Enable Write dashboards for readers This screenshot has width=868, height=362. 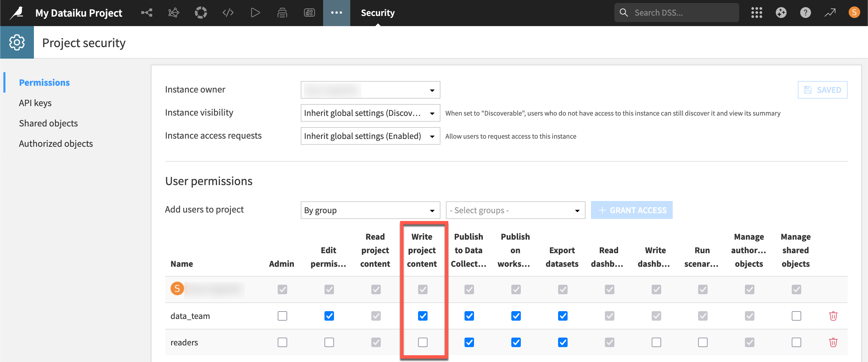[656, 342]
